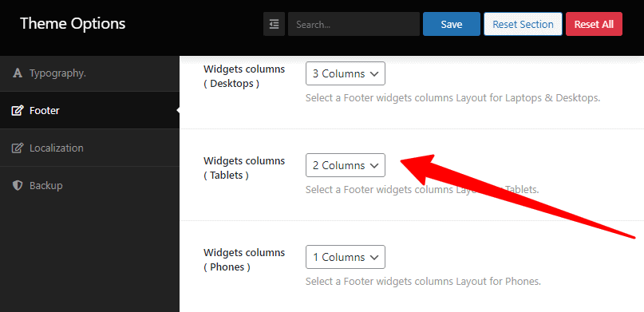Image resolution: width=644 pixels, height=312 pixels.
Task: Focus the Search input field
Action: (x=354, y=24)
